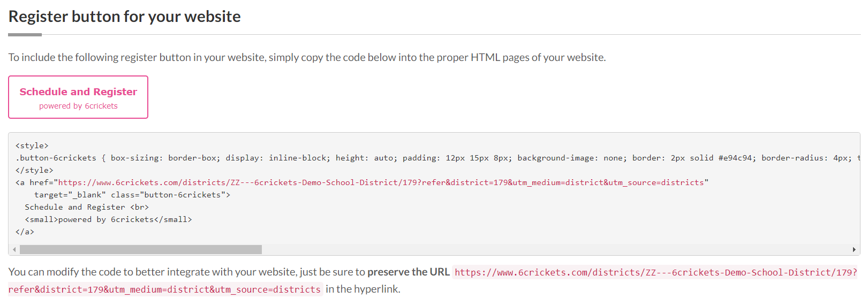Screen dimensions: 868x306
Task: Click the Schedule and Register button
Action: pos(78,92)
